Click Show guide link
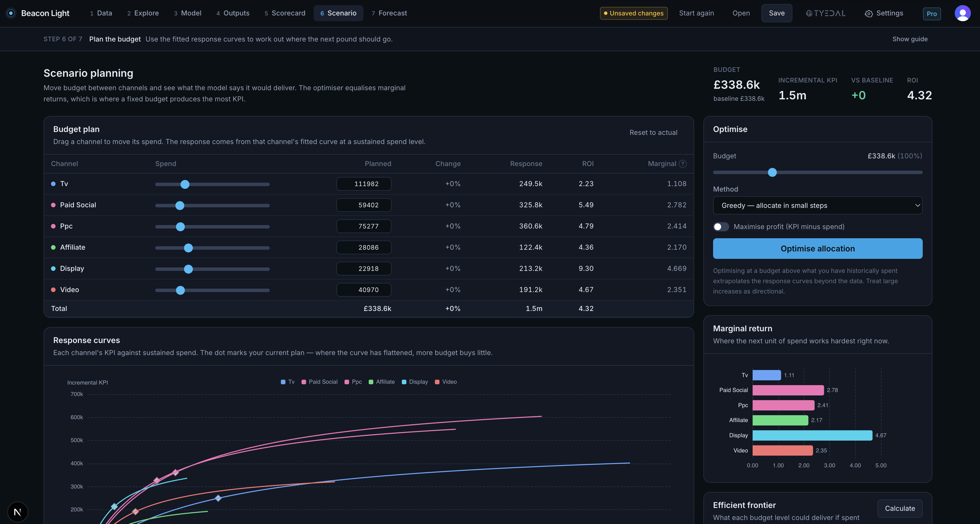Image resolution: width=980 pixels, height=524 pixels. click(910, 39)
